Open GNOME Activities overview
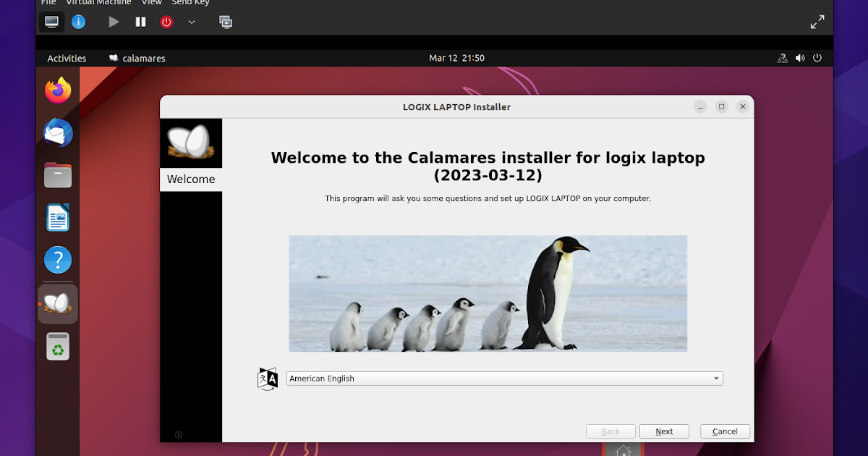868x456 pixels. tap(67, 59)
